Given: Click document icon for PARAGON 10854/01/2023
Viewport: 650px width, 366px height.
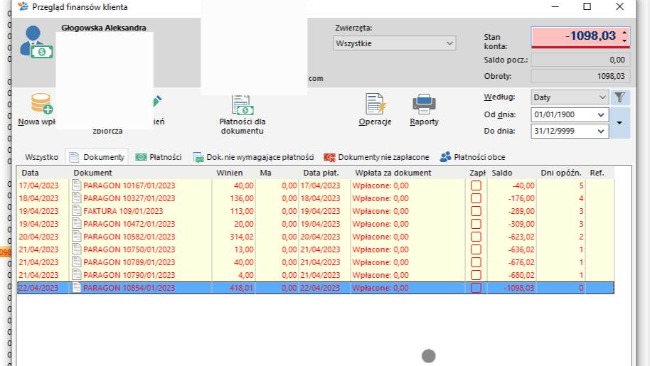Looking at the screenshot, I should [76, 288].
